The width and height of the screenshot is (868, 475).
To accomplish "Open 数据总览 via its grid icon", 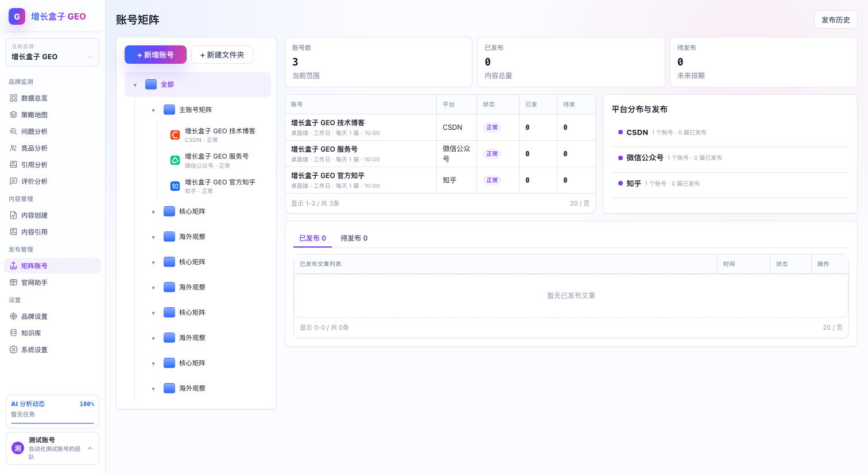I will [13, 98].
